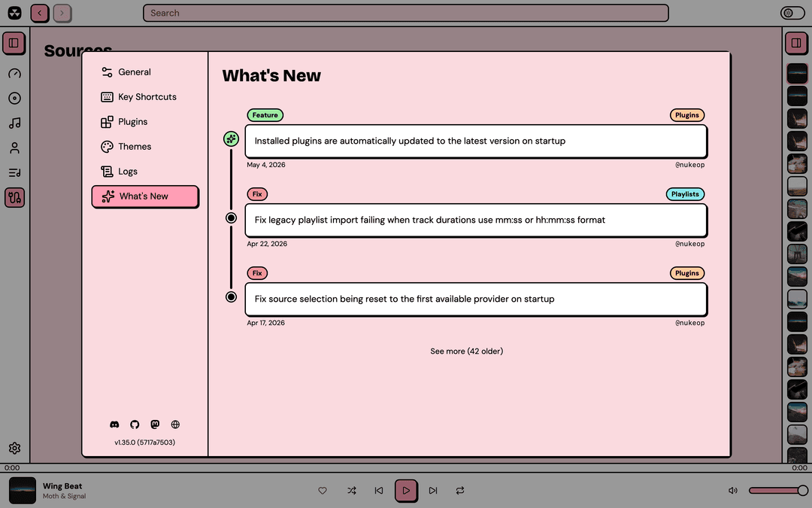The width and height of the screenshot is (812, 508).
Task: Open the legacy playlist import fix entry
Action: (x=476, y=220)
